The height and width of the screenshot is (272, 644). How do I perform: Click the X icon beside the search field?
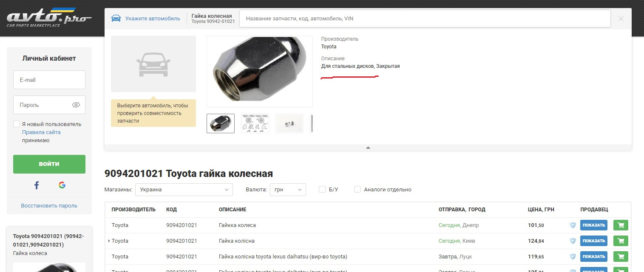coord(621,18)
